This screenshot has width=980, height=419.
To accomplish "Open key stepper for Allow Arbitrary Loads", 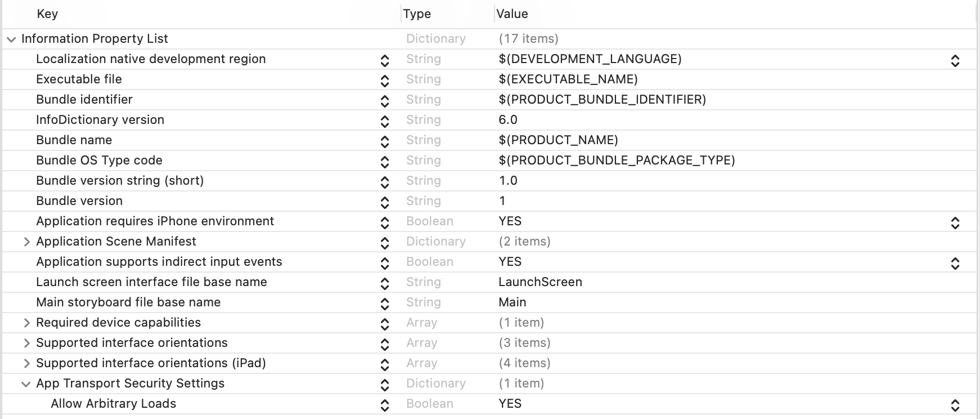I will click(x=385, y=405).
